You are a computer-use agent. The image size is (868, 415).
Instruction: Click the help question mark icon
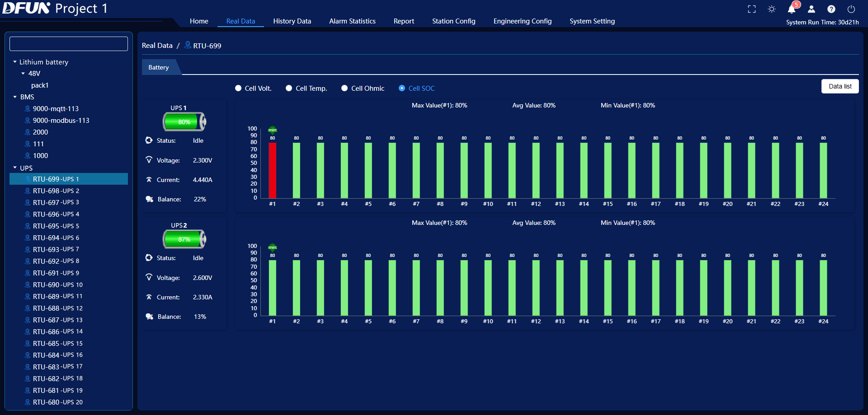pos(831,9)
